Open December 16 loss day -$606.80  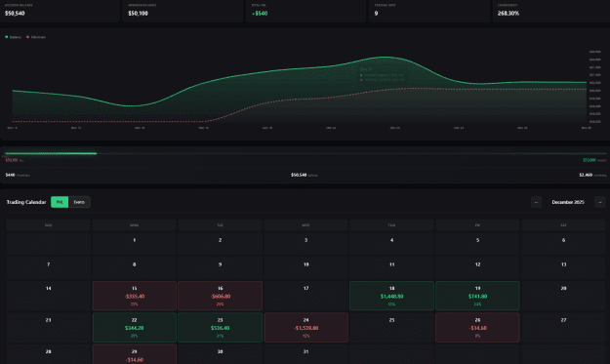coord(221,296)
